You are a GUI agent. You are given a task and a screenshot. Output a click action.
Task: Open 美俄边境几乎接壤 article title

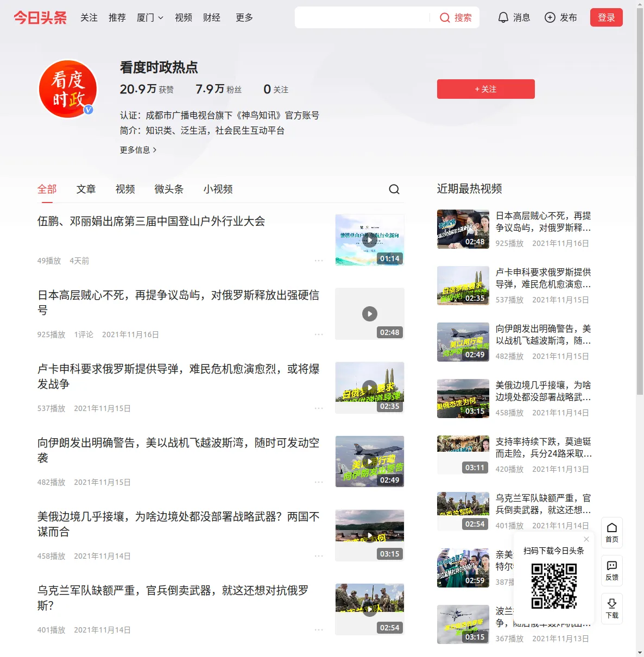tap(179, 524)
